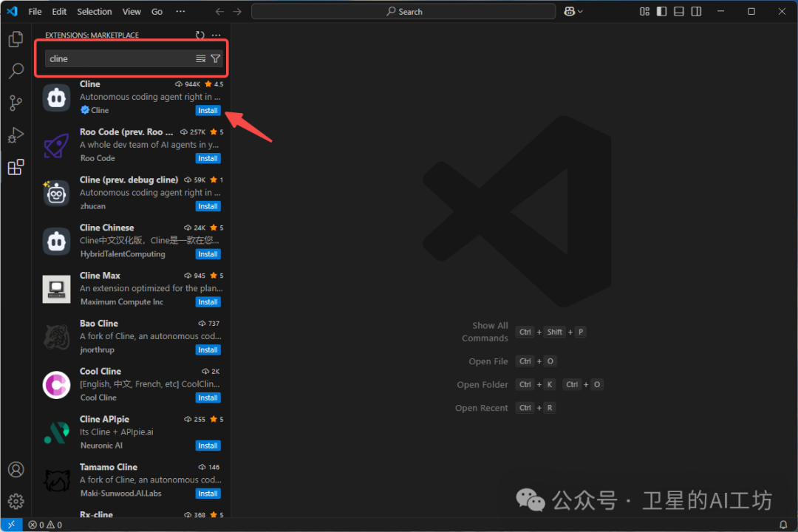Open the Search view
Viewport: 798px width, 532px height.
(x=16, y=70)
